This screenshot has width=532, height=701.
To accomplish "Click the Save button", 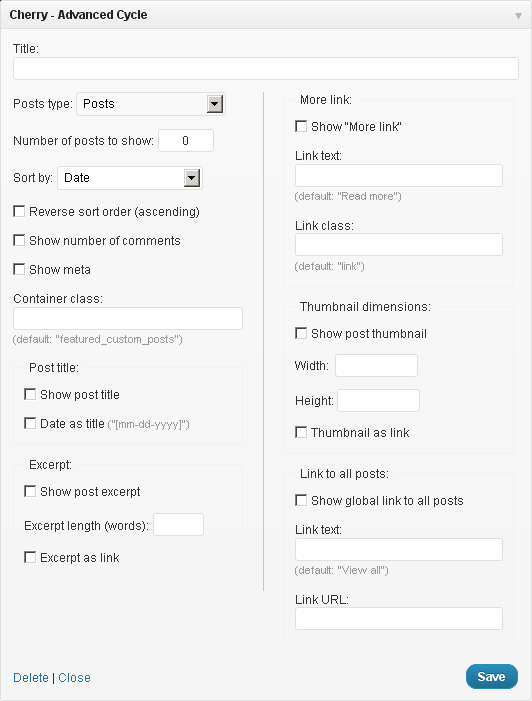I will (x=492, y=677).
